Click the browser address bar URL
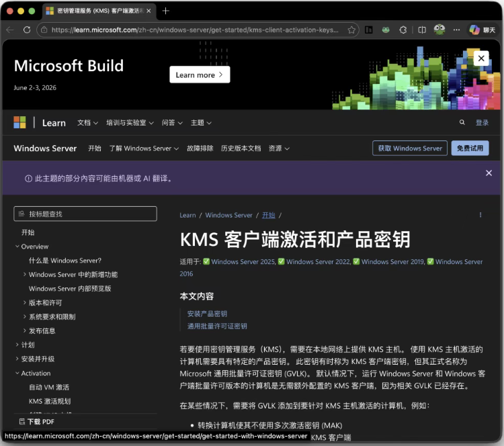This screenshot has height=446, width=504. point(195,30)
